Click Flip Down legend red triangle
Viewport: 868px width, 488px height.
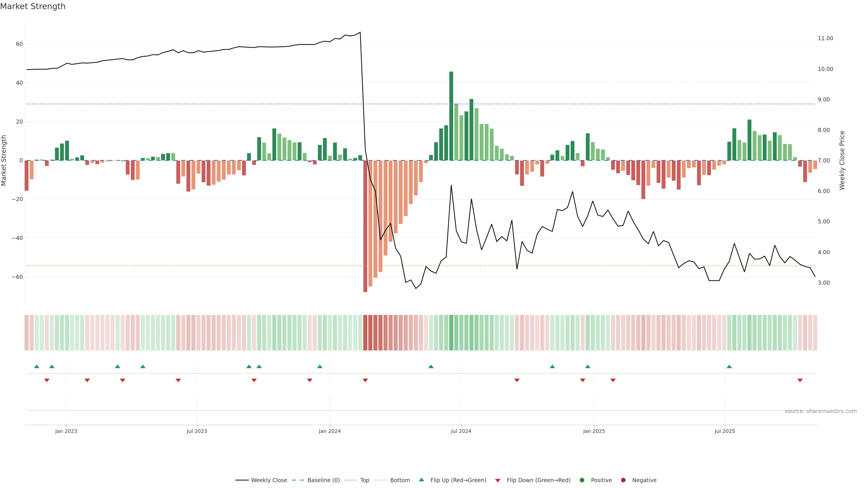(498, 481)
